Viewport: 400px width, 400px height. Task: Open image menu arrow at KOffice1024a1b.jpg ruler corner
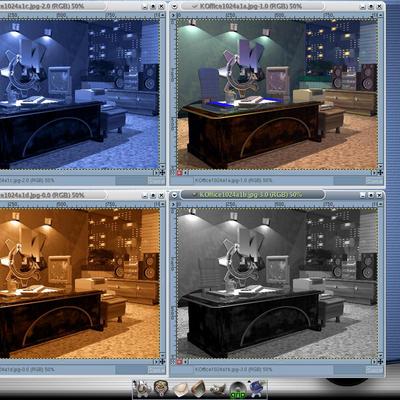click(x=174, y=203)
